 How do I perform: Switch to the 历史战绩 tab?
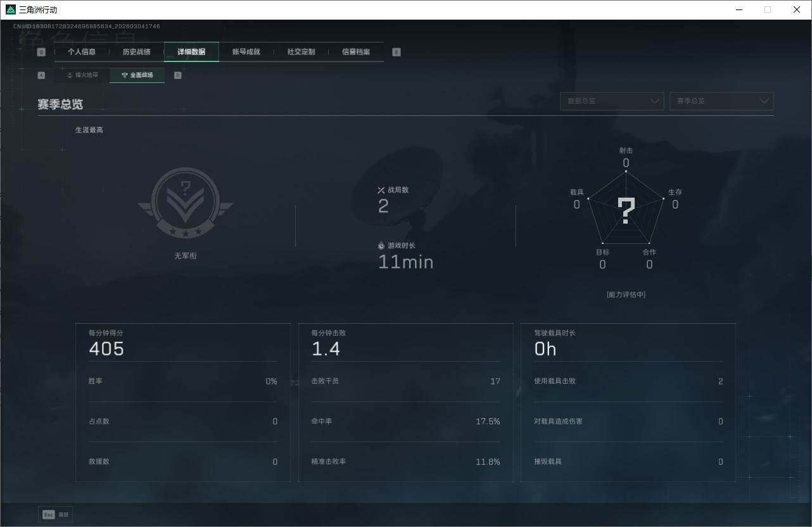(136, 52)
